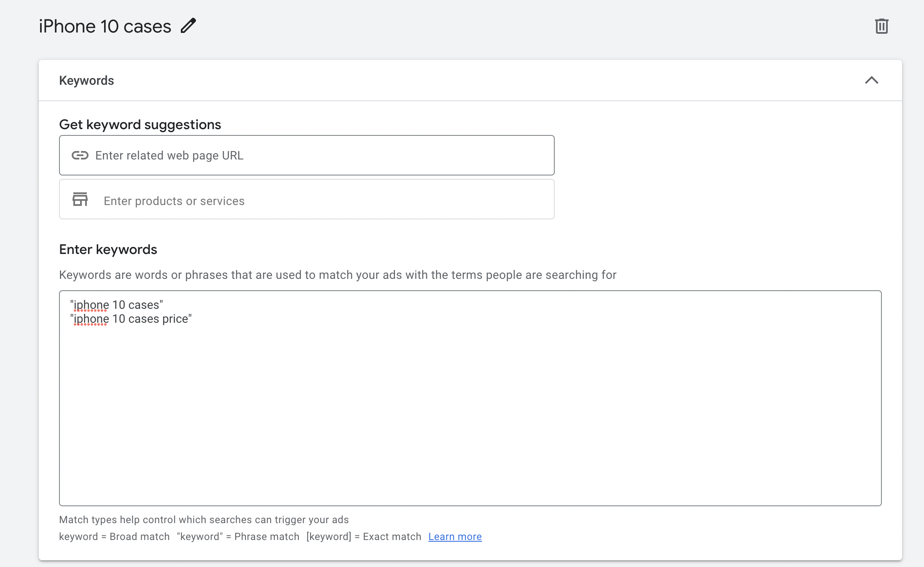
Task: Open the Learn more link
Action: point(455,537)
